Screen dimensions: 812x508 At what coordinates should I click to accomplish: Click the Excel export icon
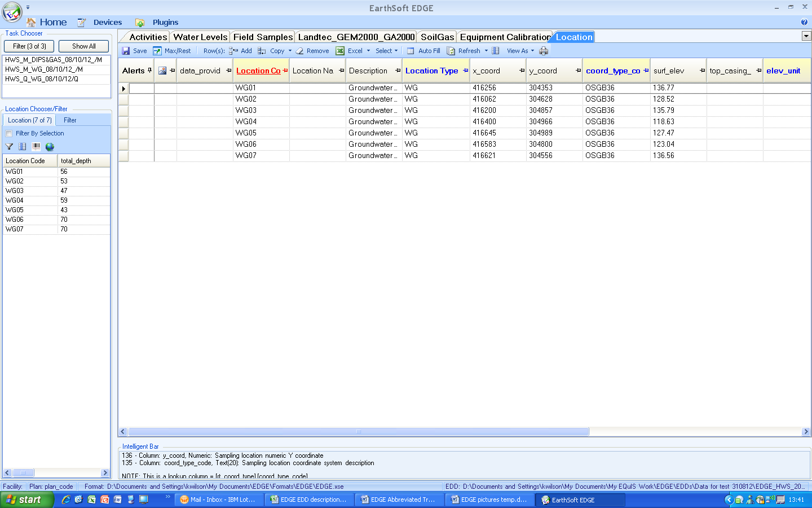(340, 51)
